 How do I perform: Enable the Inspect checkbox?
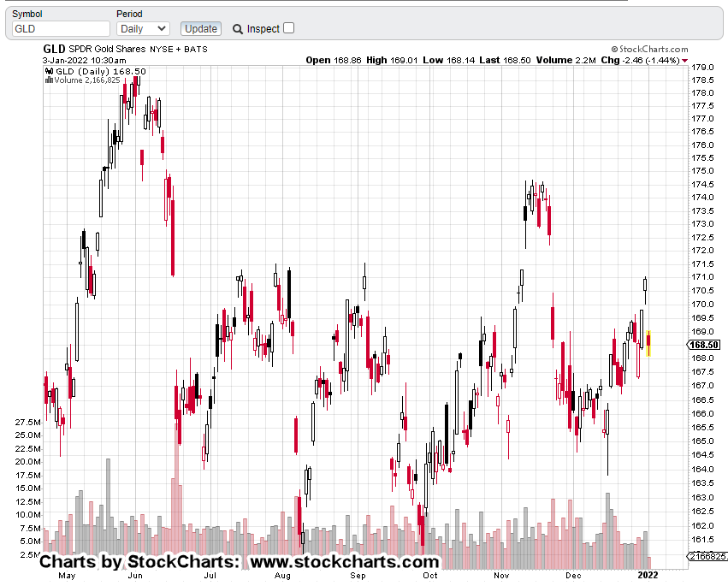point(288,28)
